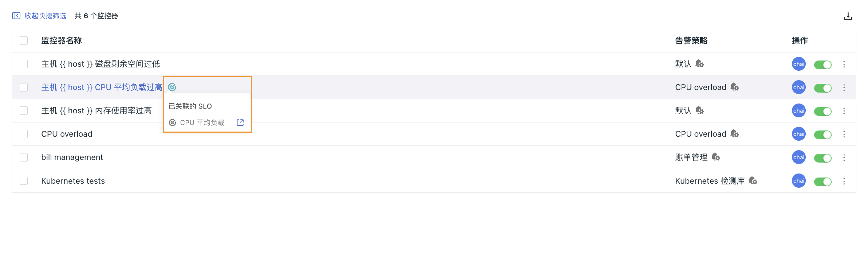Click the download export icon

(848, 16)
